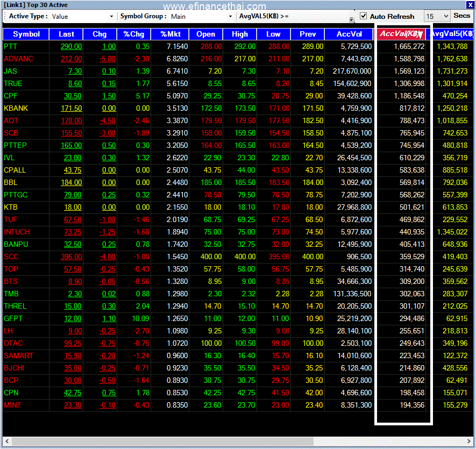The width and height of the screenshot is (476, 449).
Task: Sort by the %Chg column header
Action: (134, 34)
